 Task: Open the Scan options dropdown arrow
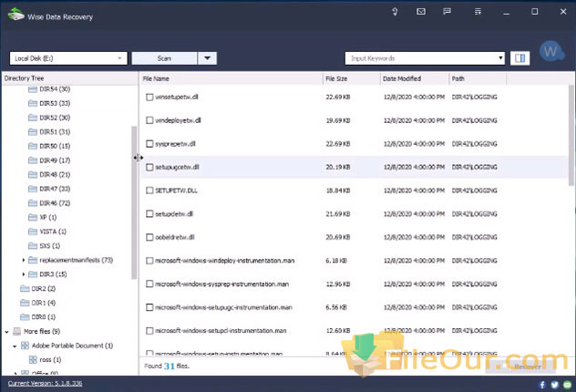207,58
